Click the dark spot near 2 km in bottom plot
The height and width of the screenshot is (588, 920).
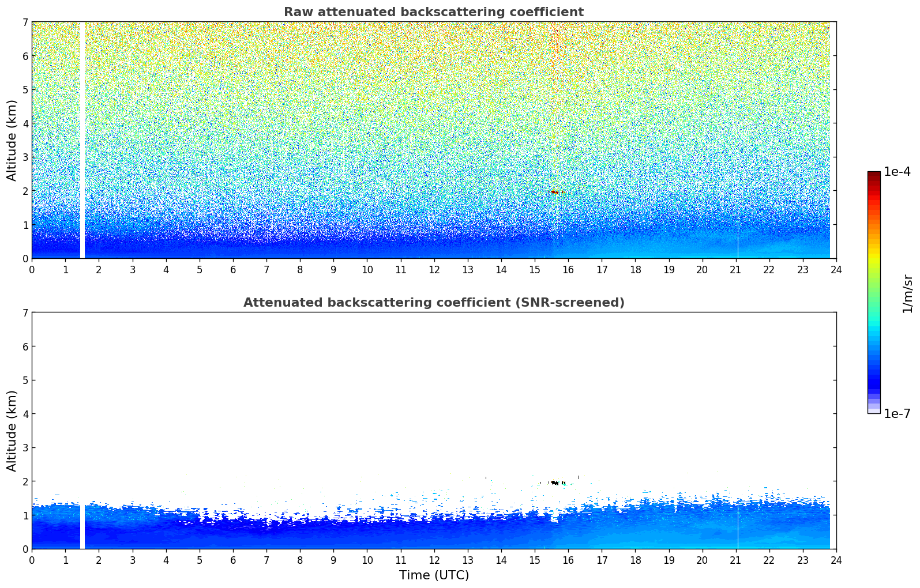tap(556, 483)
